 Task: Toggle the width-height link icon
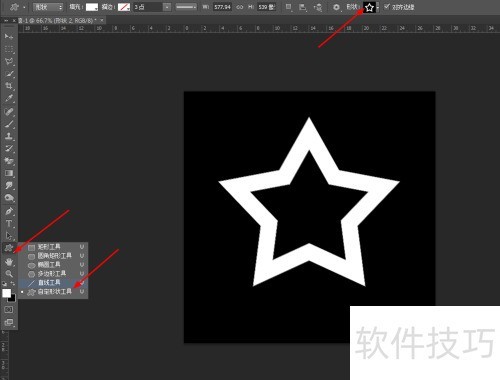[x=240, y=7]
